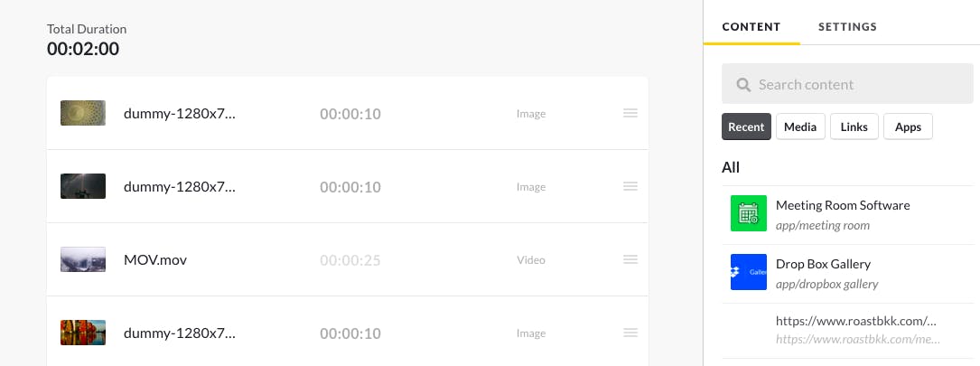Viewport: 980px width, 366px height.
Task: Open the lightning storm image thumbnail
Action: [83, 186]
